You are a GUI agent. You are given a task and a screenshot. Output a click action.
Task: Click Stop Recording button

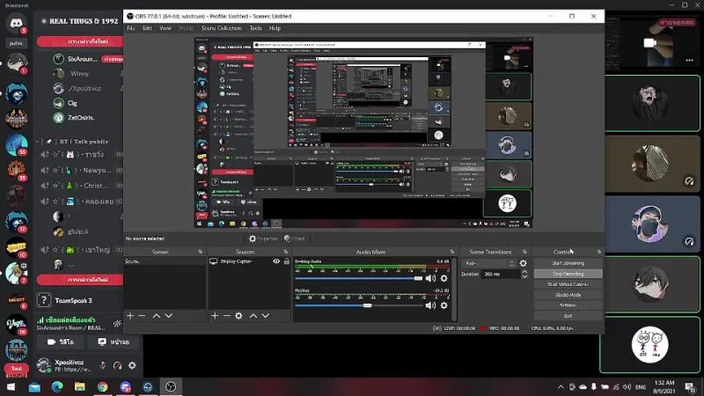pyautogui.click(x=568, y=274)
